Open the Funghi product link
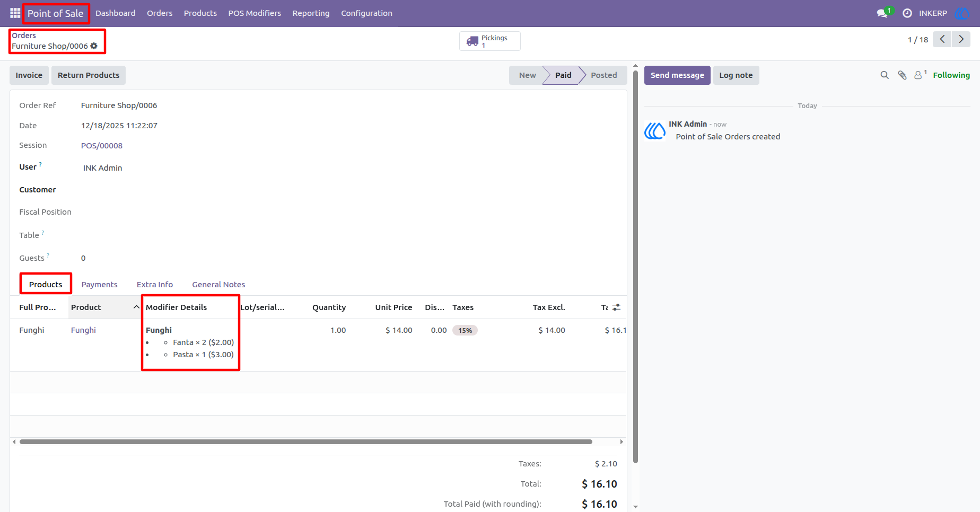The height and width of the screenshot is (512, 980). coord(83,330)
